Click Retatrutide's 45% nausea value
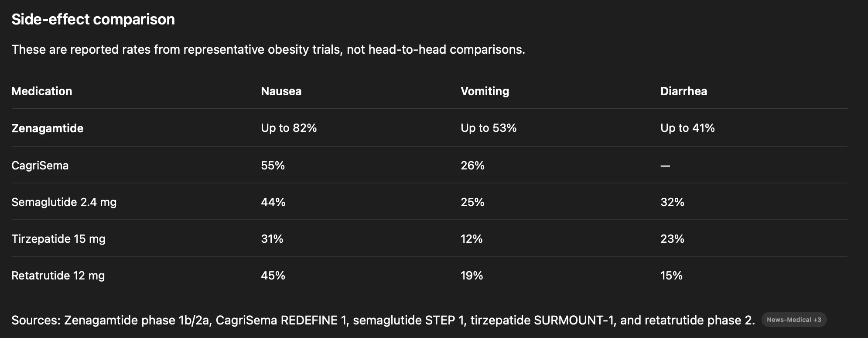This screenshot has height=338, width=868. tap(273, 276)
